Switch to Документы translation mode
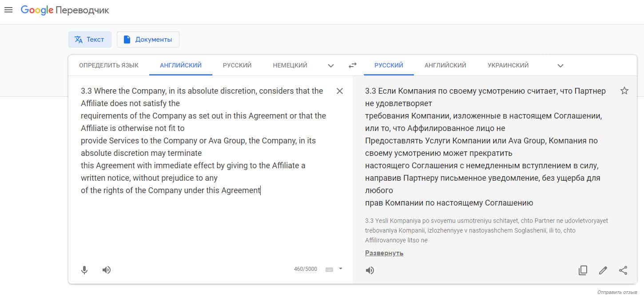Screen dimensions: 644x297 tap(148, 40)
